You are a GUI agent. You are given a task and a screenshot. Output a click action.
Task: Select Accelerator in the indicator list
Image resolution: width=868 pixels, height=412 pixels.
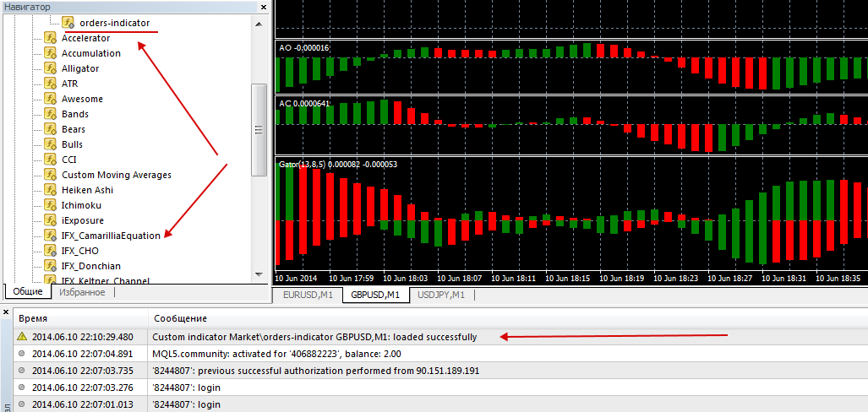tap(86, 38)
